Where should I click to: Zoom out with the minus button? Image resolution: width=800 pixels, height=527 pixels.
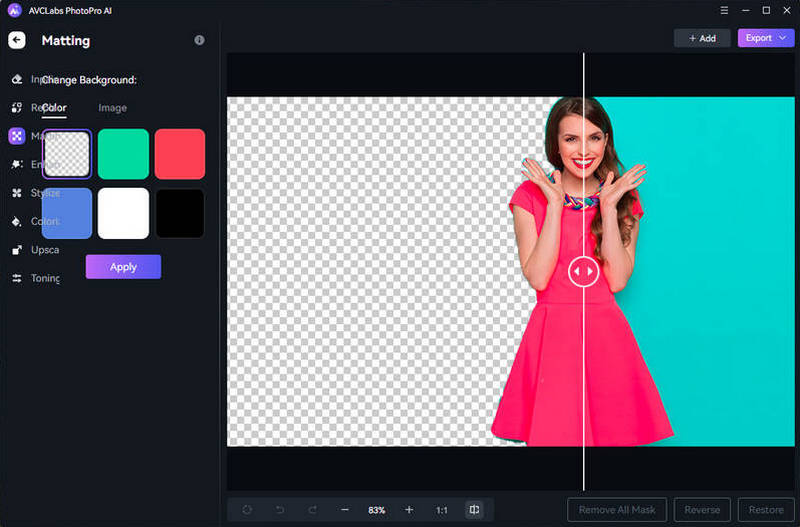coord(345,510)
